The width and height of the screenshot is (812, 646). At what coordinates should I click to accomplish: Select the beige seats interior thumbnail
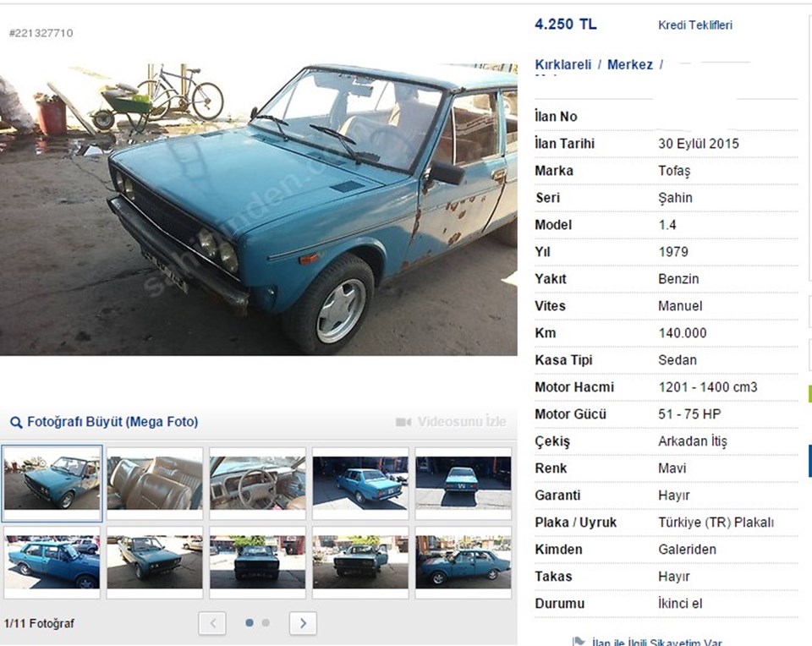click(x=155, y=484)
